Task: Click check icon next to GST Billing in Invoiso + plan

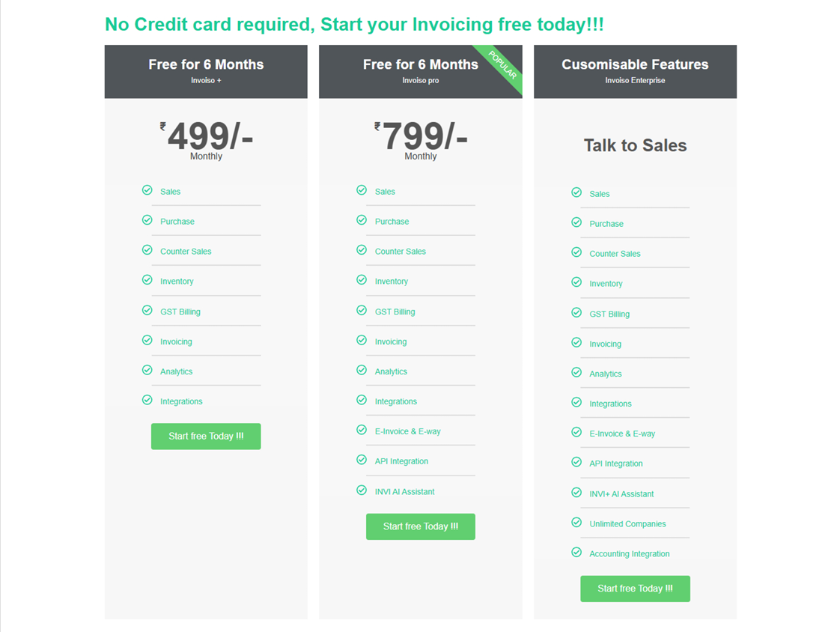Action: pos(147,310)
